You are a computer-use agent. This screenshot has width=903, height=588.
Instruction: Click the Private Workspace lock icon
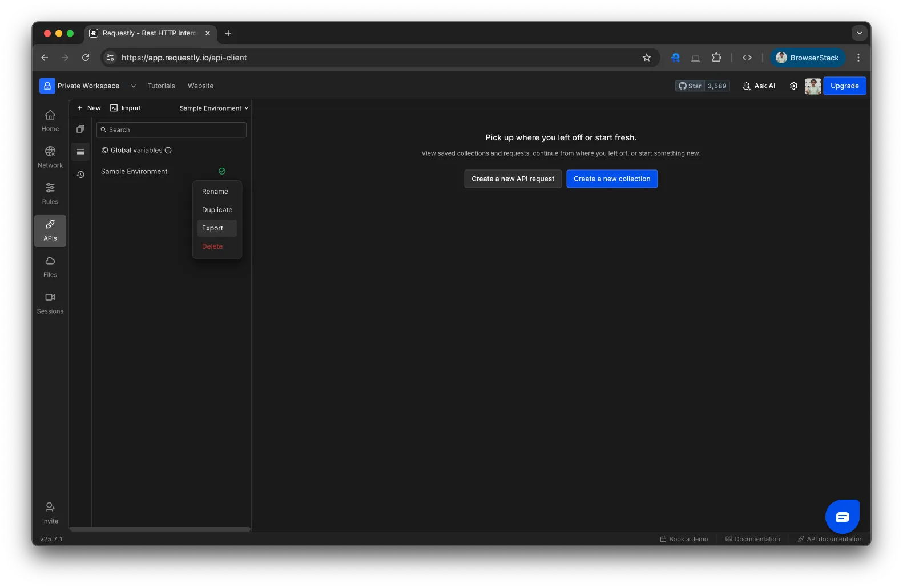pos(47,86)
